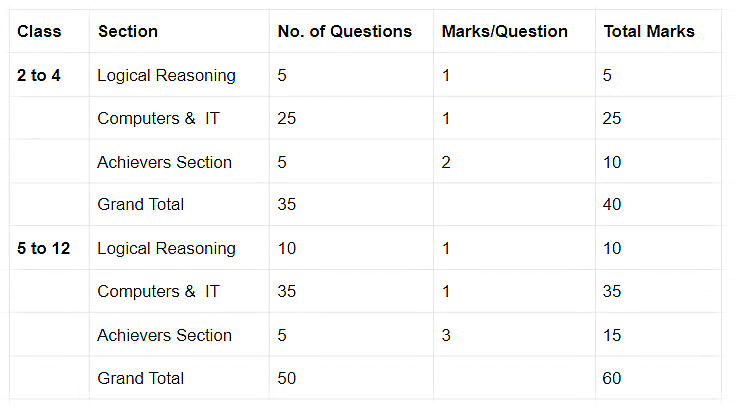Image resolution: width=735 pixels, height=414 pixels.
Task: Select "Grand Total" label for class 5 to 12
Action: click(x=141, y=379)
